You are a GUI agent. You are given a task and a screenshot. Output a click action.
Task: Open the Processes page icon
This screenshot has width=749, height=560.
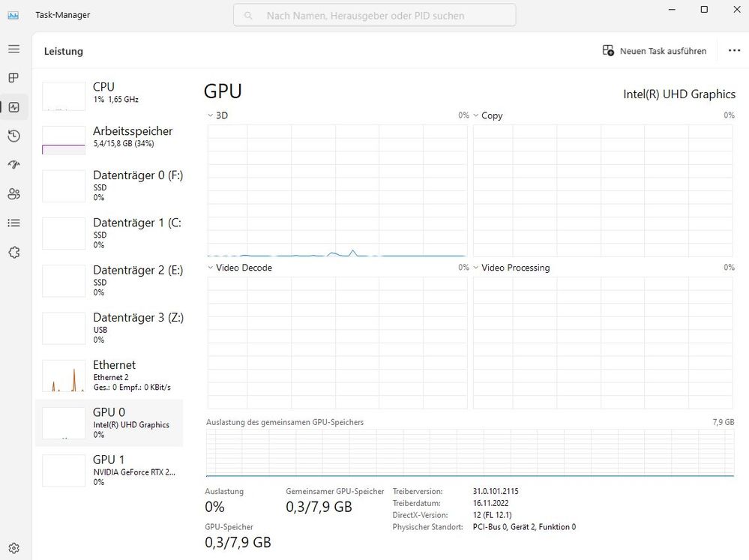click(13, 78)
